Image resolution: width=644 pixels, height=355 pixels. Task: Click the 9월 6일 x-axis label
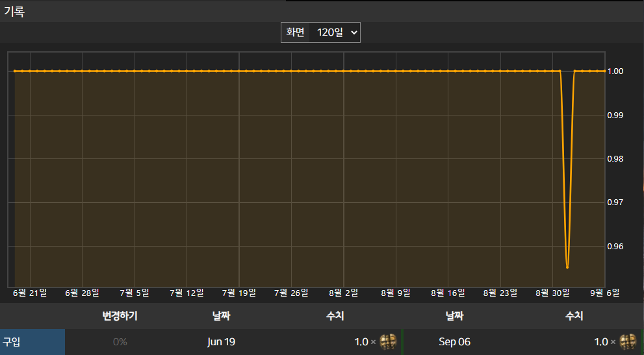click(x=604, y=293)
